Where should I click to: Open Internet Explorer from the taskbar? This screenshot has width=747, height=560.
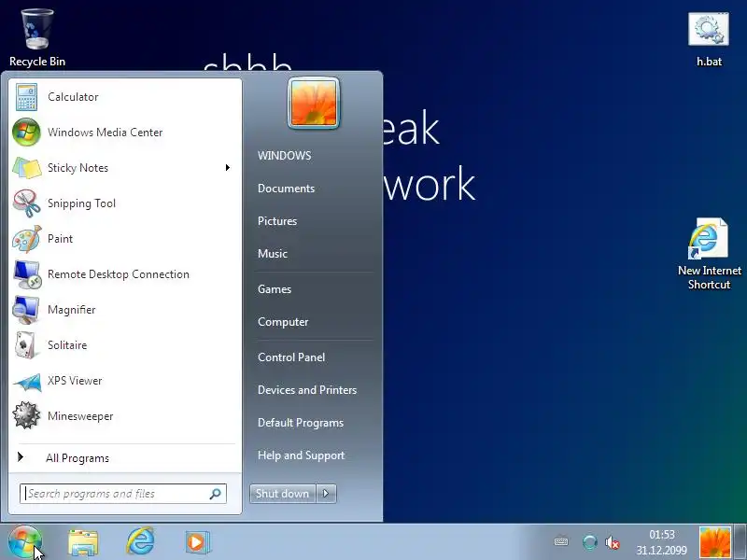click(x=140, y=541)
